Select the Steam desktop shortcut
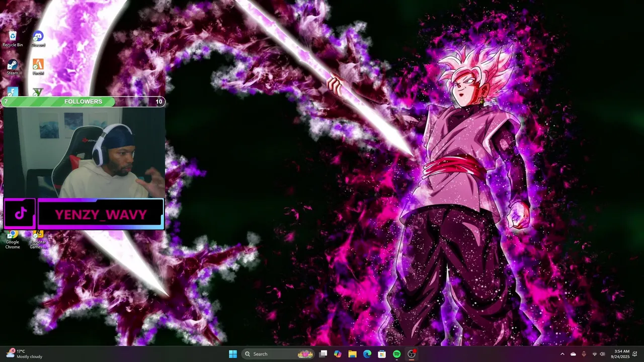 tap(13, 67)
